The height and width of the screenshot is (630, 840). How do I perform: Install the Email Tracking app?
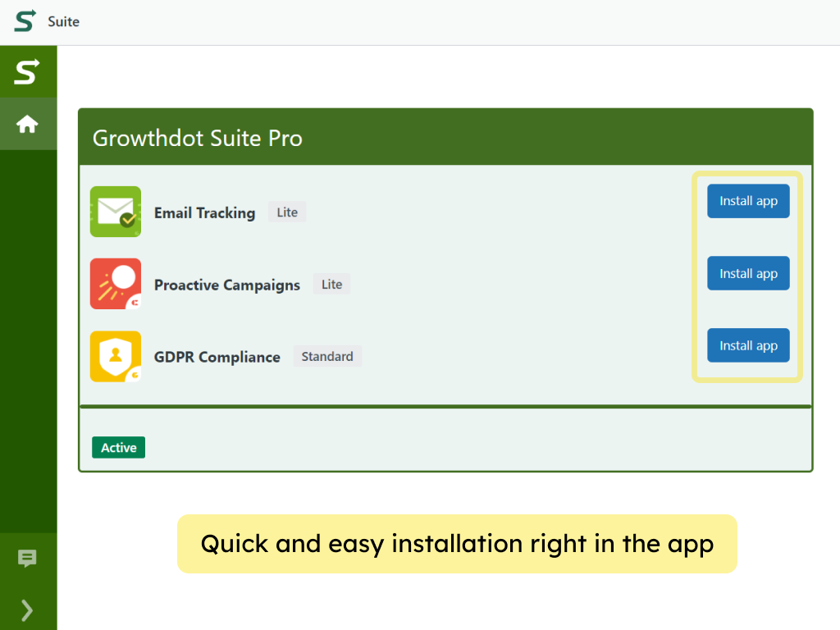pyautogui.click(x=747, y=201)
